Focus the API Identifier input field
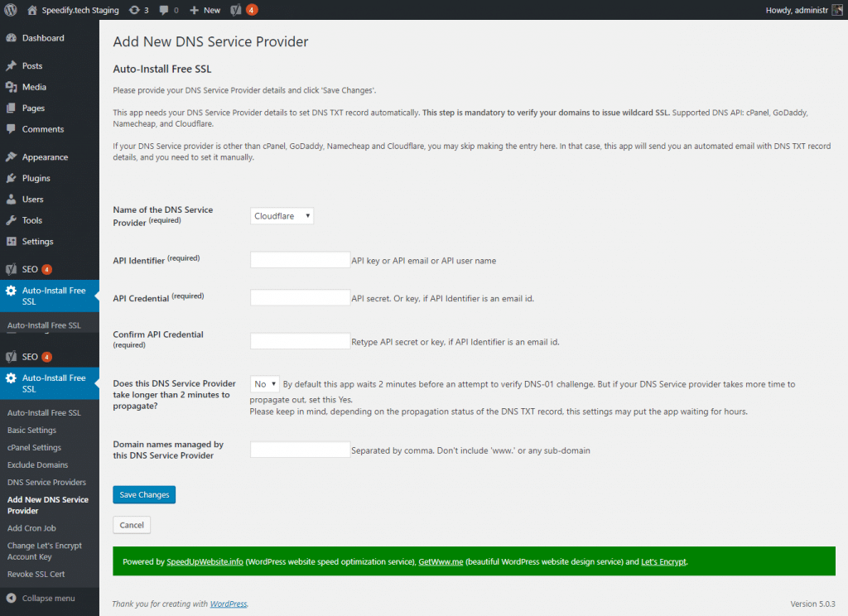The width and height of the screenshot is (848, 616). (x=300, y=260)
